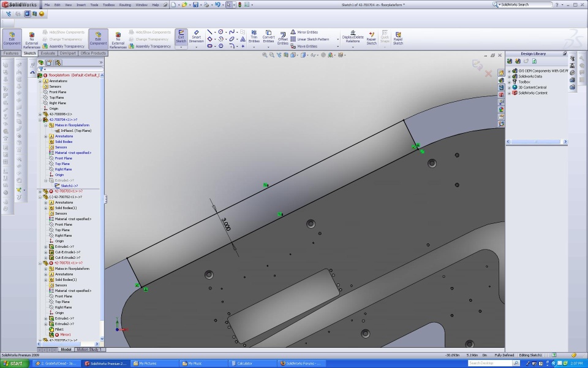This screenshot has height=368, width=588.
Task: Choose the Spline sketch tool
Action: tap(232, 32)
